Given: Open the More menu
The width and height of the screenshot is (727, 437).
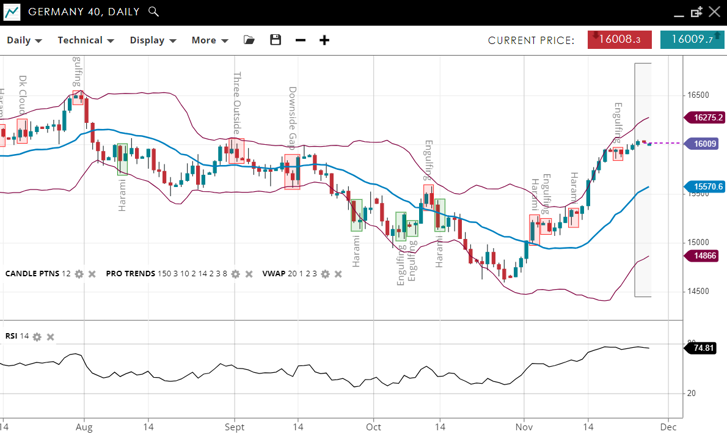Looking at the screenshot, I should tap(209, 40).
